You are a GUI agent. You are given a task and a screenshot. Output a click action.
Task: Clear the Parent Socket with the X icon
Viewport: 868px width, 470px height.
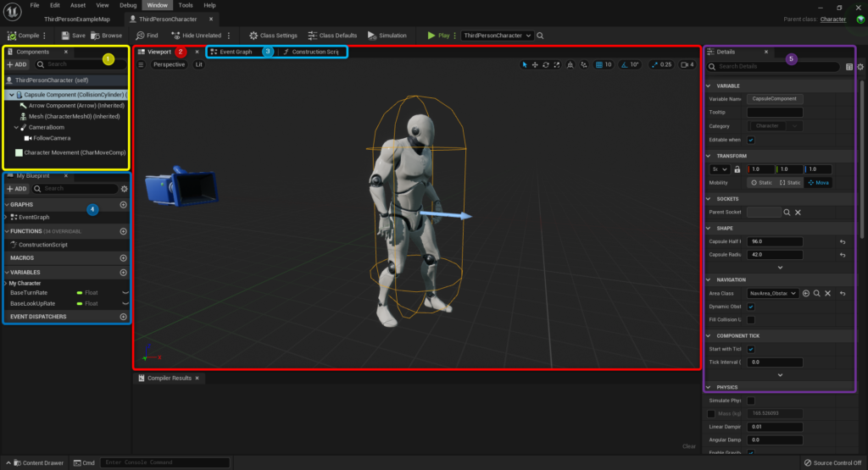(798, 213)
